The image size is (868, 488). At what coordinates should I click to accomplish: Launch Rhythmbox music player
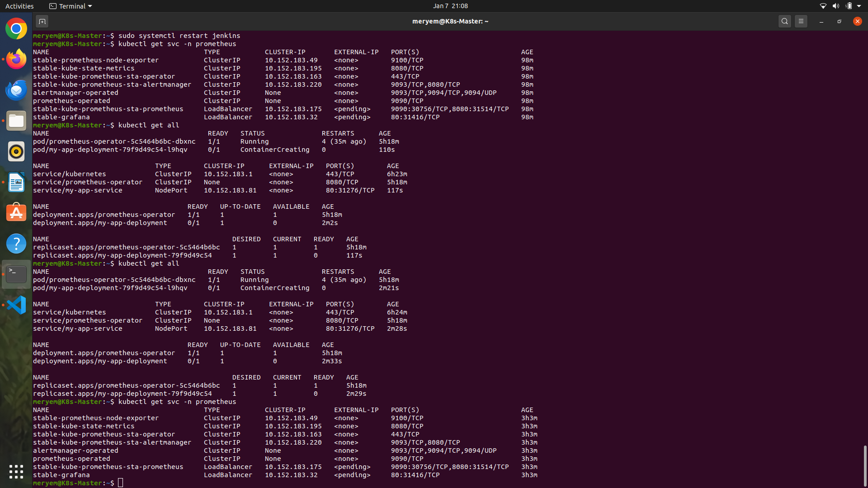tap(16, 151)
